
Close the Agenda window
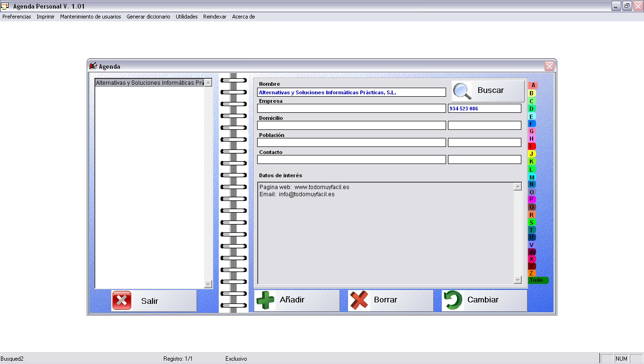click(x=549, y=66)
